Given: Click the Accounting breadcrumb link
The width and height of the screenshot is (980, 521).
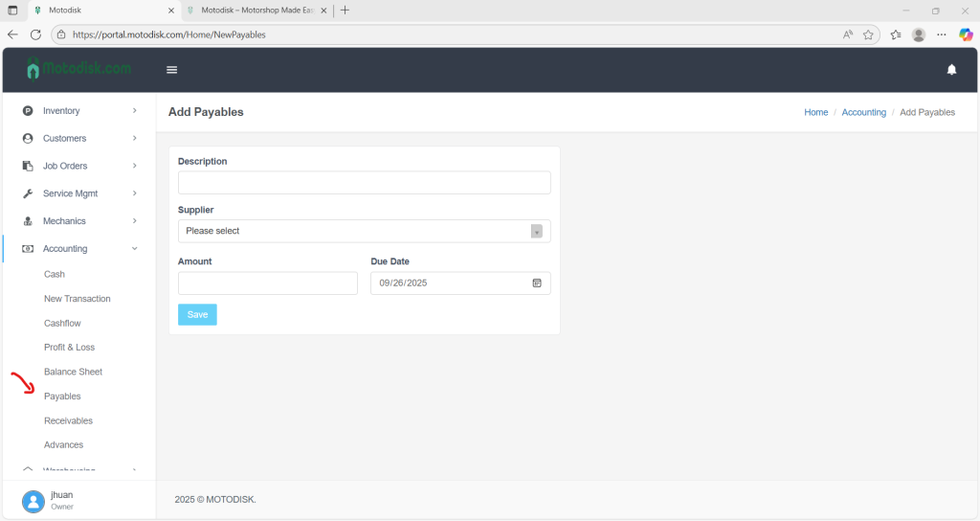Looking at the screenshot, I should (x=863, y=112).
